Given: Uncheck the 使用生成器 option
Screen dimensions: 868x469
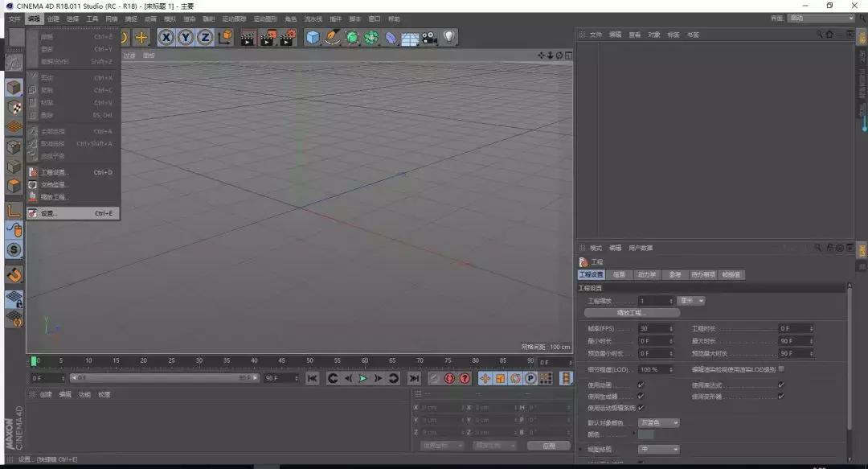Looking at the screenshot, I should 641,394.
